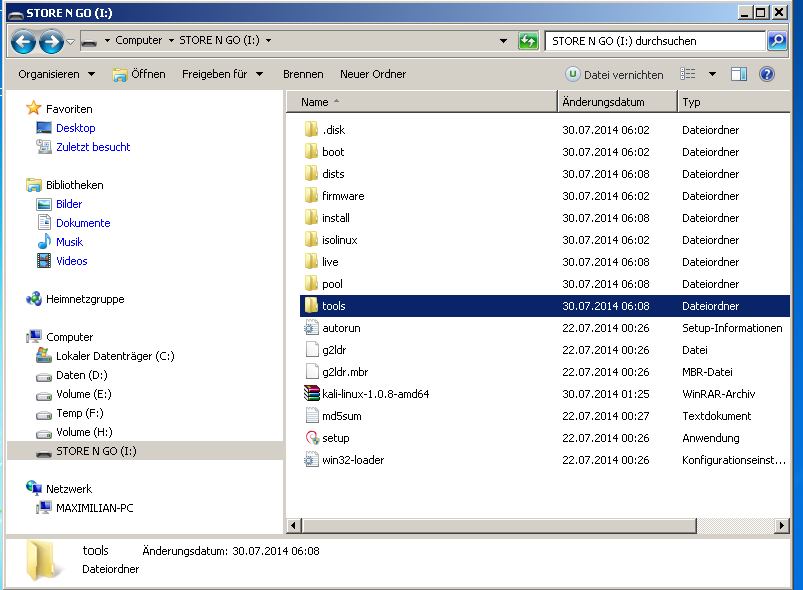Focus the 'STORE N GO (I:) durchsuchen' search field
The image size is (803, 590).
[x=655, y=40]
